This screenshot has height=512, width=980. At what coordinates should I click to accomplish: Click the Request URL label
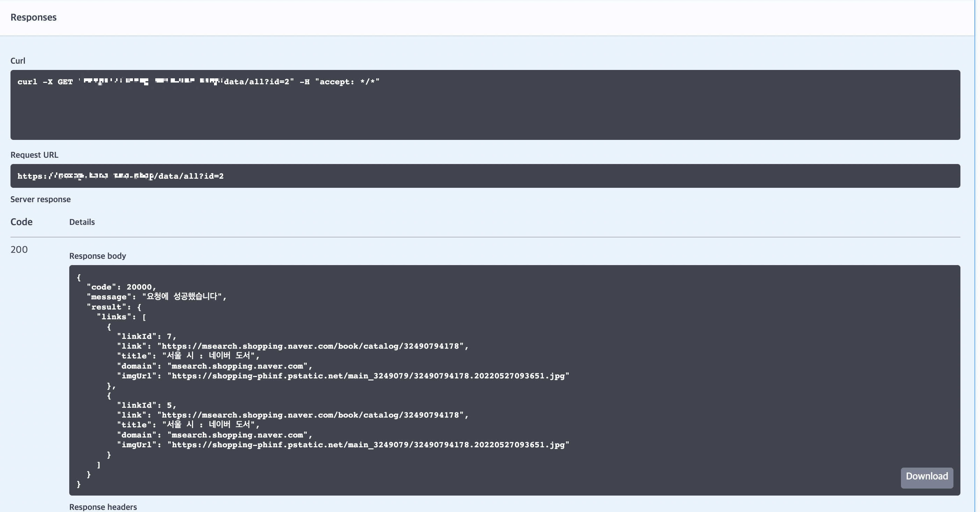pyautogui.click(x=34, y=155)
